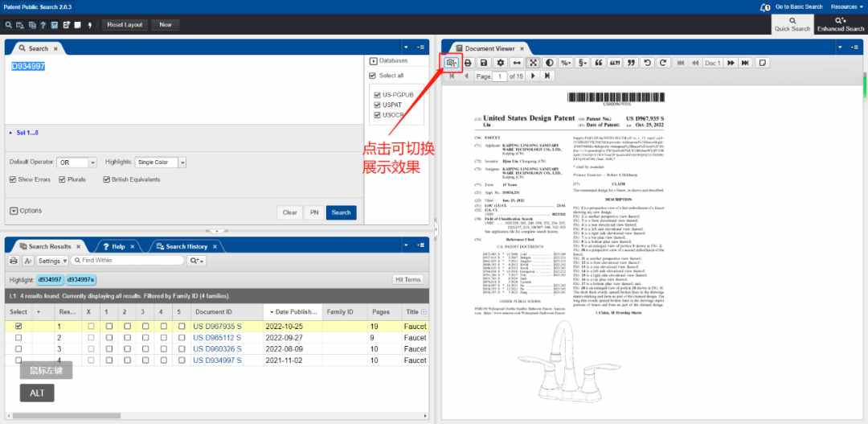Go to next page arrow
The height and width of the screenshot is (424, 868).
click(533, 76)
